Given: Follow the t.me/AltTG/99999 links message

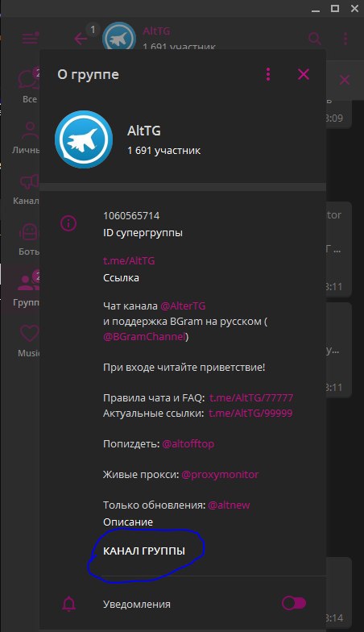Looking at the screenshot, I should [250, 413].
